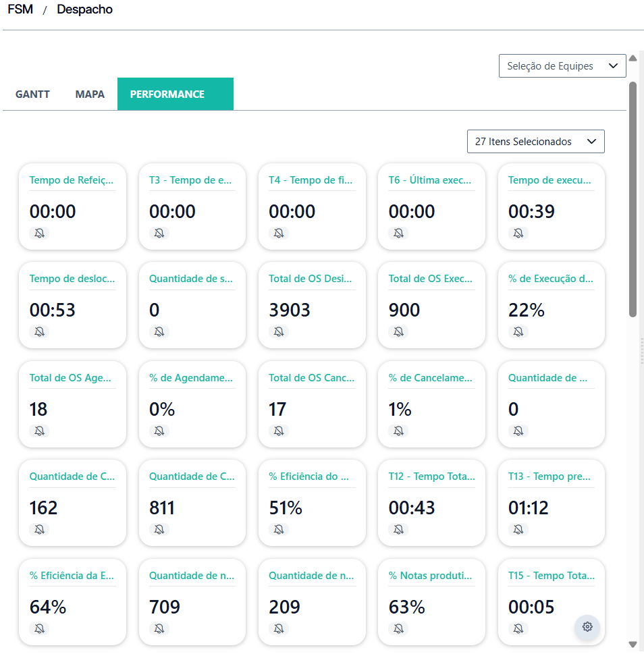Expand the 27 Itens Selecionados dropdown
Viewport: 644px width, 654px height.
pyautogui.click(x=535, y=142)
